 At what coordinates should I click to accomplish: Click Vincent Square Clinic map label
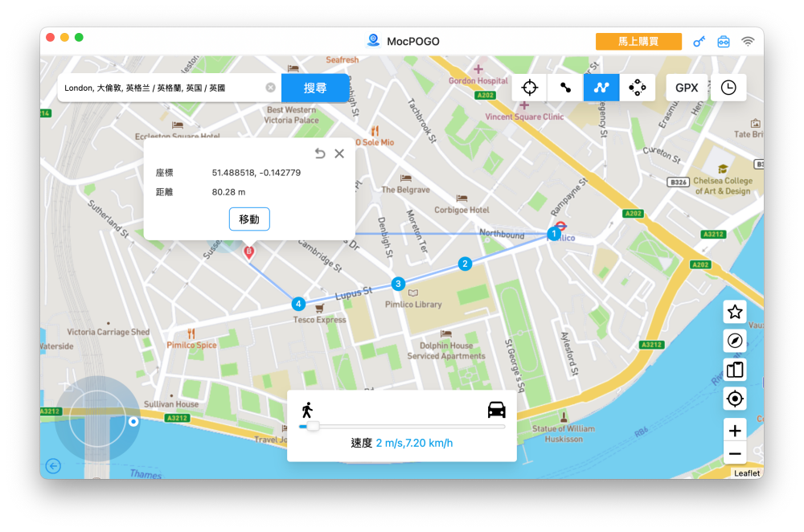point(524,117)
